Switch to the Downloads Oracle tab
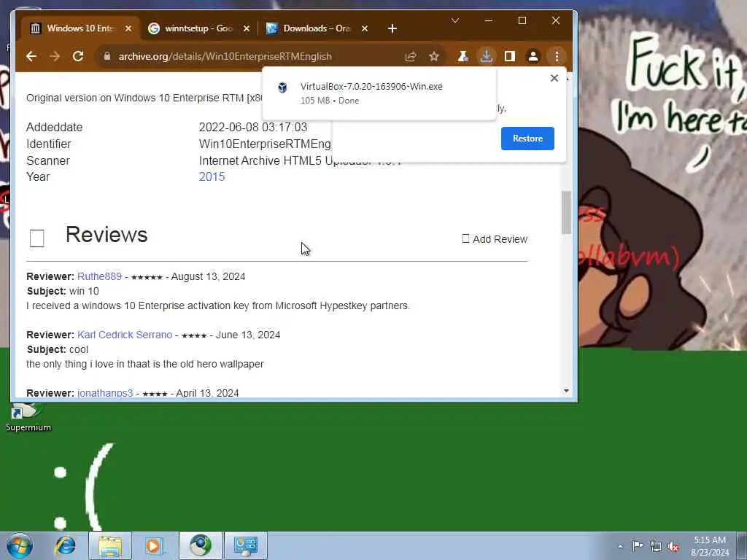 pos(317,28)
